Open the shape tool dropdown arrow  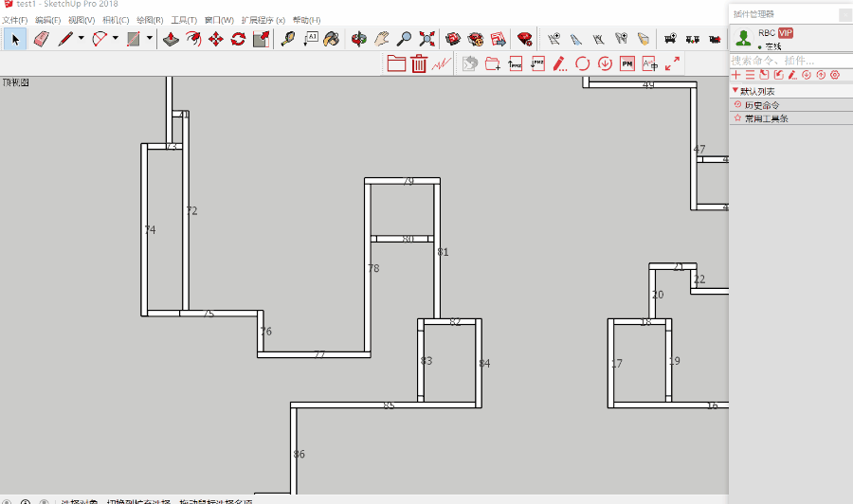(149, 39)
